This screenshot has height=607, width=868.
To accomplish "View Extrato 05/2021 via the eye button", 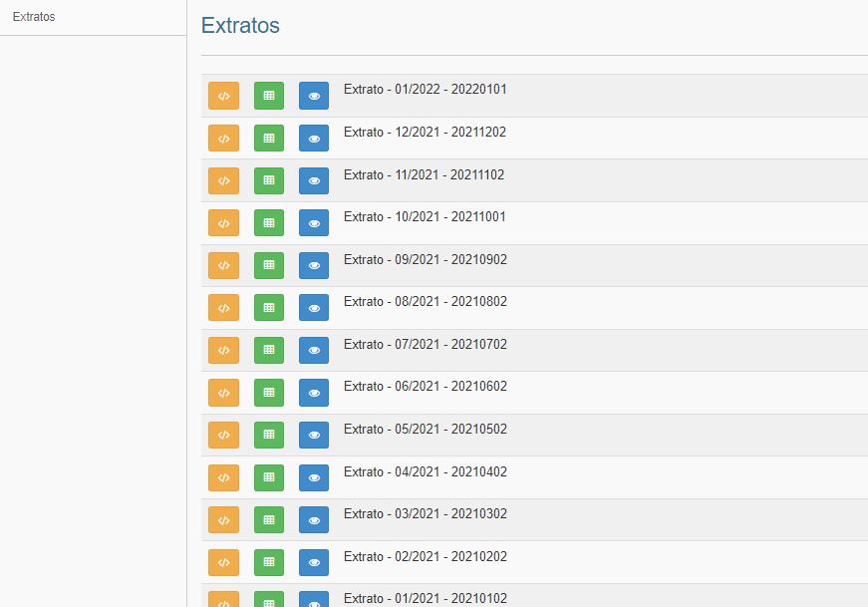I will [x=314, y=435].
